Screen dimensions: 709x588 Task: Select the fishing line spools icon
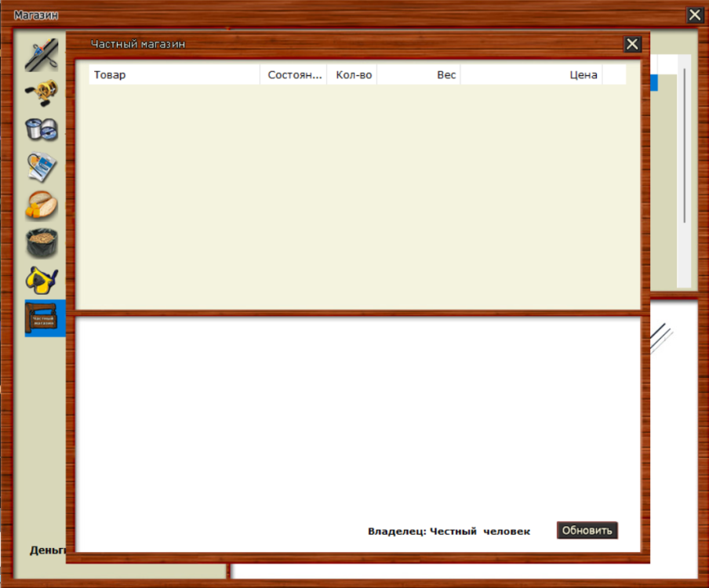[41, 131]
